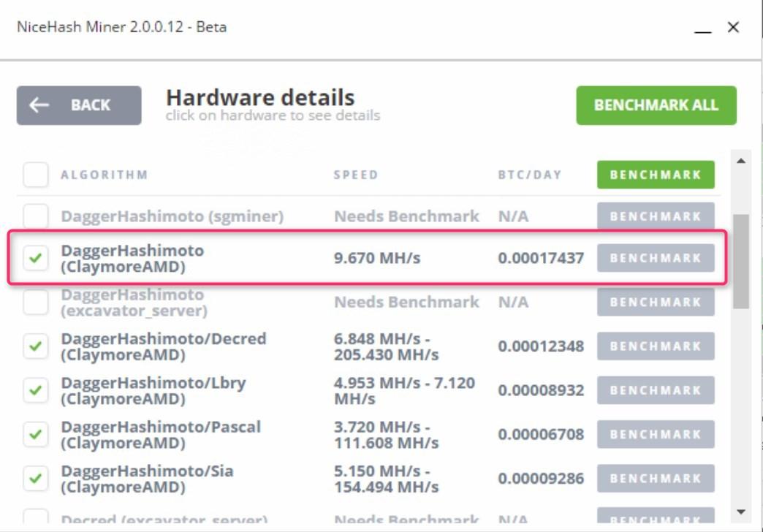This screenshot has height=532, width=763.
Task: Click the 3.720 MH/s - 111.608 MH/s speed
Action: pos(386,435)
